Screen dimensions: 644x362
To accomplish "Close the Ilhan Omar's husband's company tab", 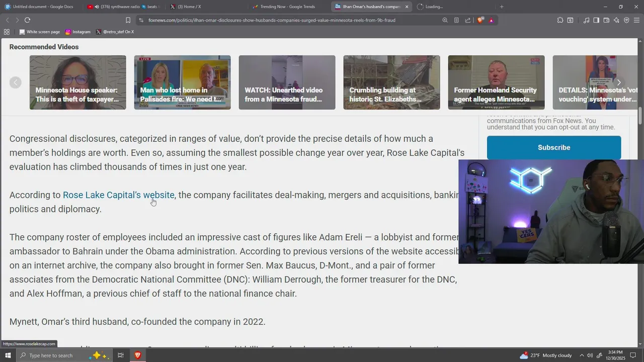I will pos(407,7).
